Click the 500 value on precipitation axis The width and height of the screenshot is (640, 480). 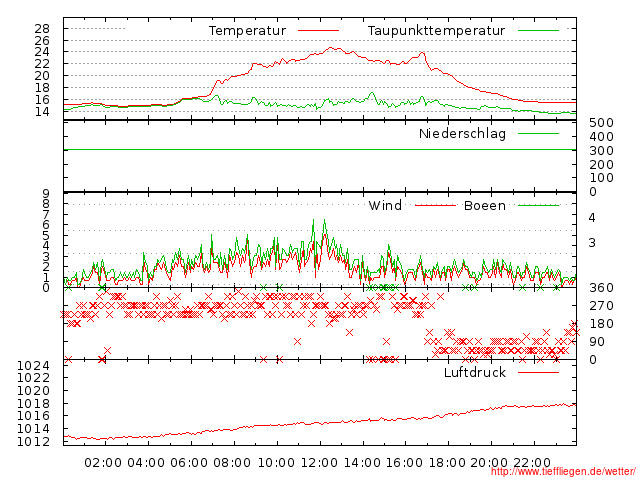point(601,122)
